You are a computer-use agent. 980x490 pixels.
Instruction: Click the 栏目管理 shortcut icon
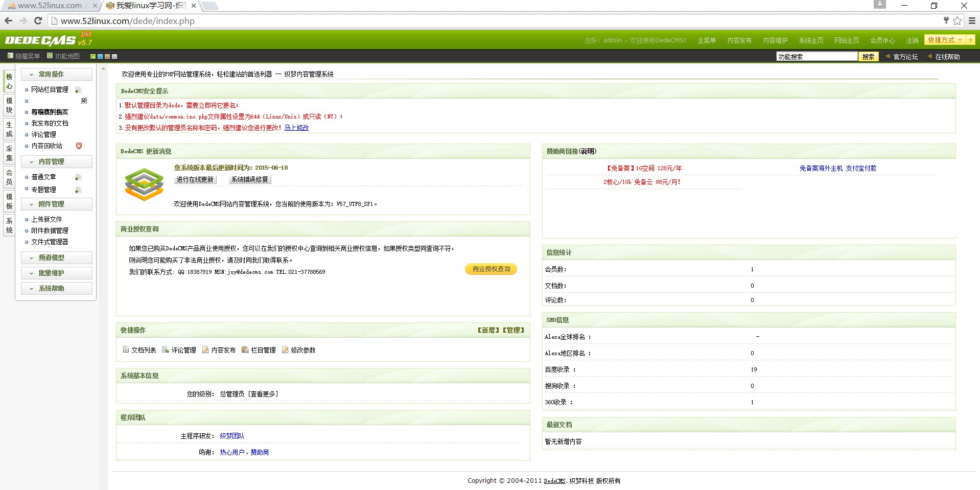click(x=245, y=350)
